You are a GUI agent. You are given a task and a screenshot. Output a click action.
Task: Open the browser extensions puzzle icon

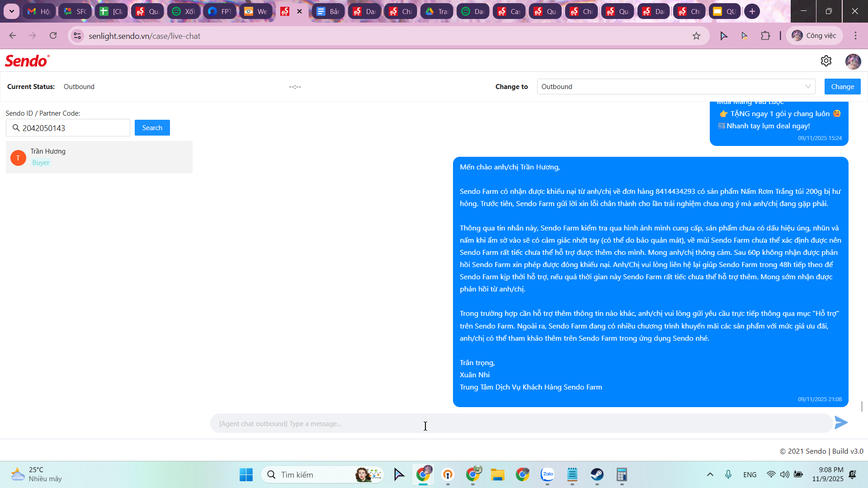point(765,36)
